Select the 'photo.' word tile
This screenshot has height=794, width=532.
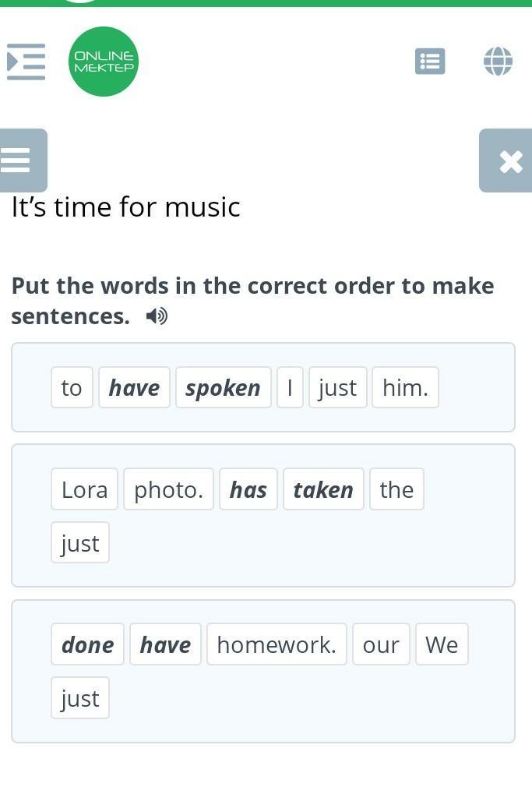pos(168,489)
